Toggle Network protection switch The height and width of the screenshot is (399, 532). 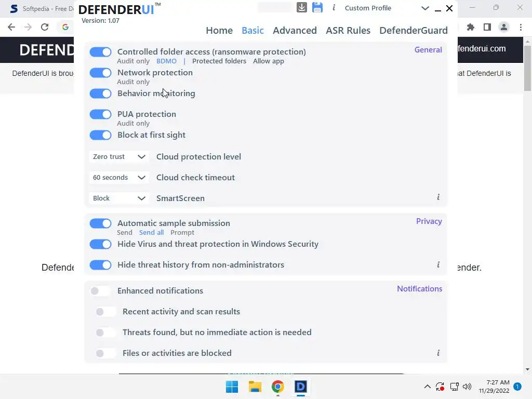click(x=100, y=73)
